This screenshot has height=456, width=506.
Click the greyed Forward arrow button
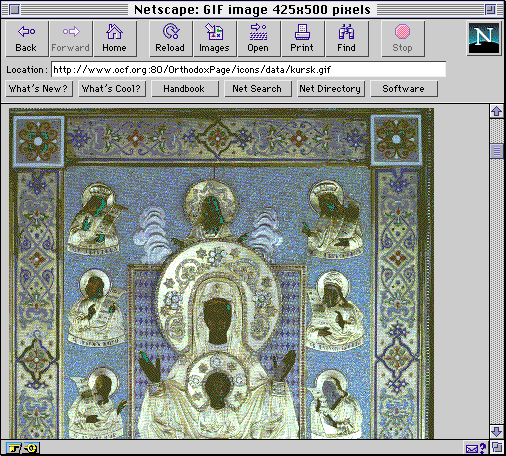(x=71, y=39)
